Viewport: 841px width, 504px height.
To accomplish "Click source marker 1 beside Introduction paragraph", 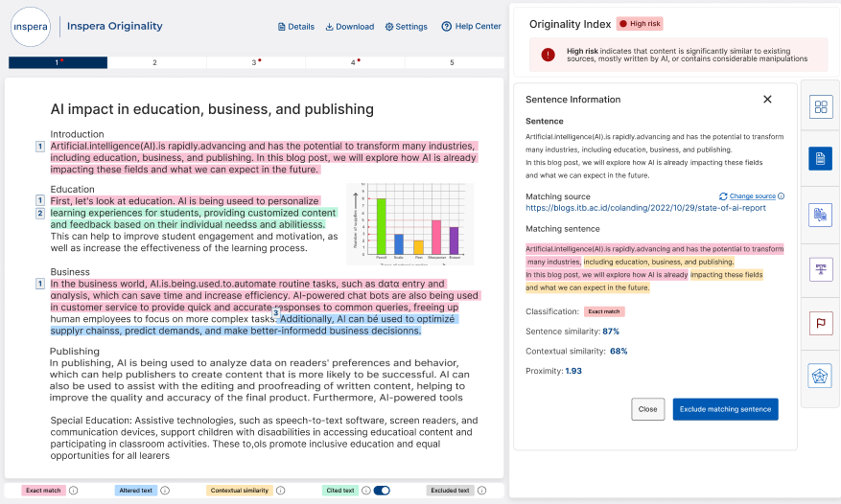I will tap(40, 147).
